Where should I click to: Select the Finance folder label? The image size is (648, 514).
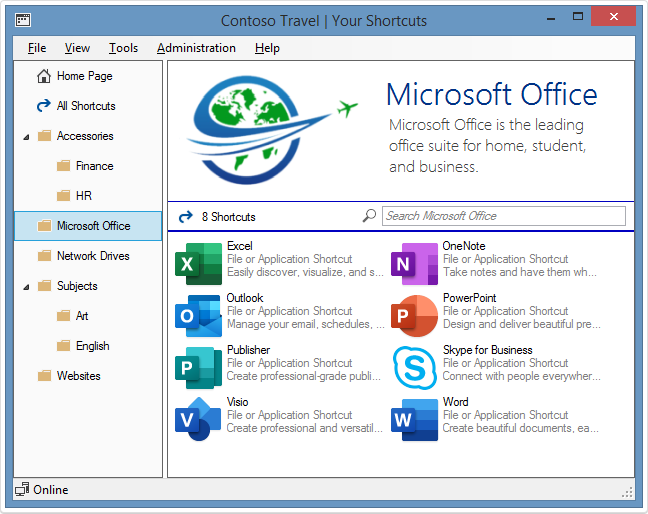point(95,166)
